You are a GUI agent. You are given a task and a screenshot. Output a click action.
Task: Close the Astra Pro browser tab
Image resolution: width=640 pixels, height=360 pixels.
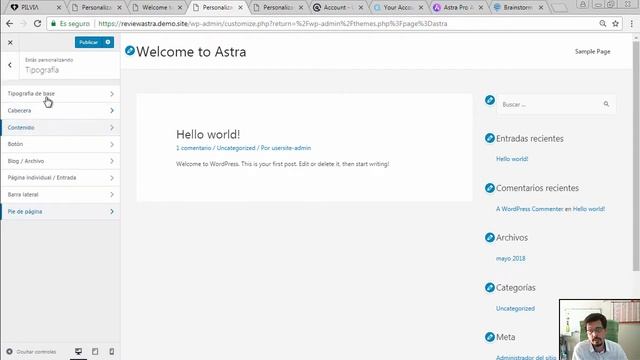point(481,7)
